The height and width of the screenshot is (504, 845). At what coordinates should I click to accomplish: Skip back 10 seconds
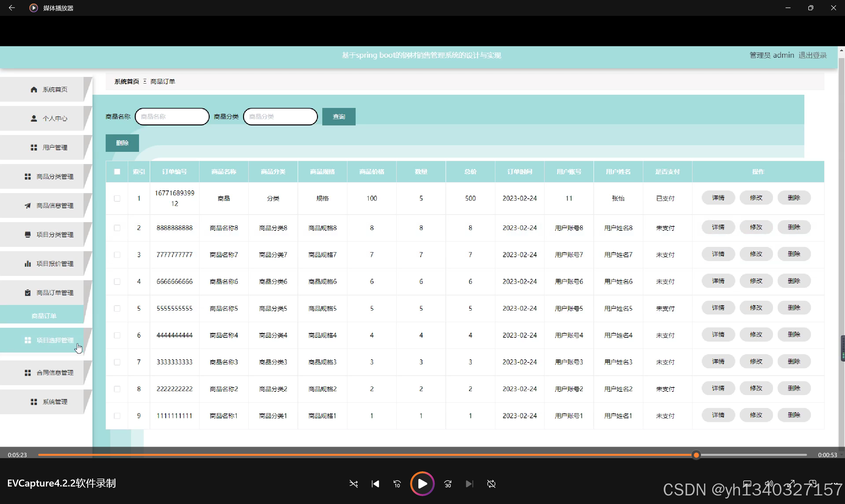397,484
